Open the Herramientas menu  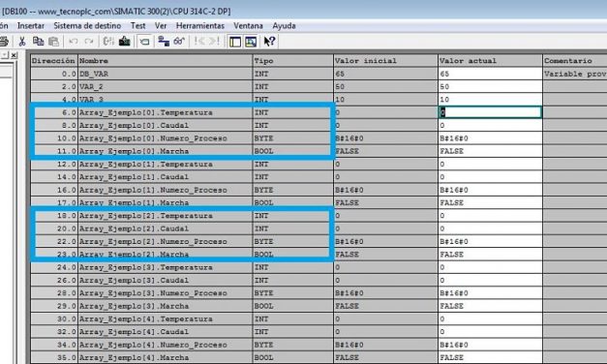[x=200, y=26]
